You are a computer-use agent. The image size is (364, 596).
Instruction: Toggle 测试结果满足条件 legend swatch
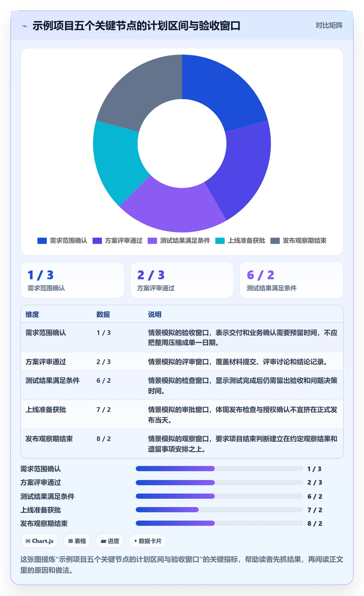(152, 241)
